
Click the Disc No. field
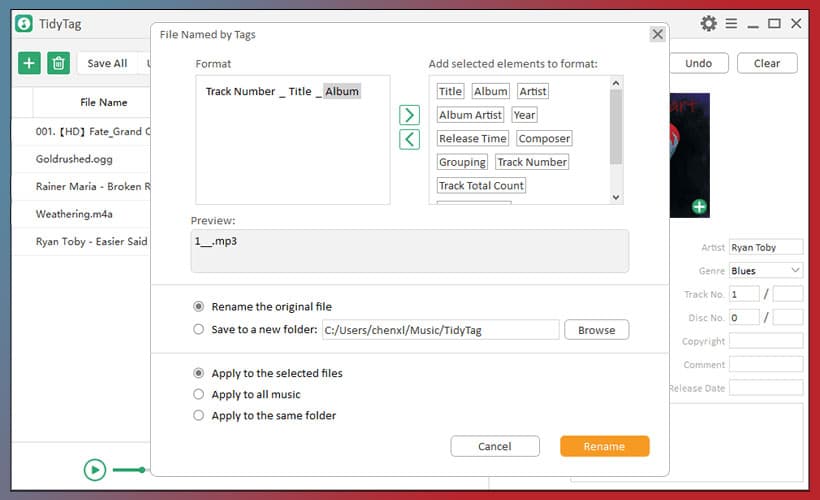(744, 317)
